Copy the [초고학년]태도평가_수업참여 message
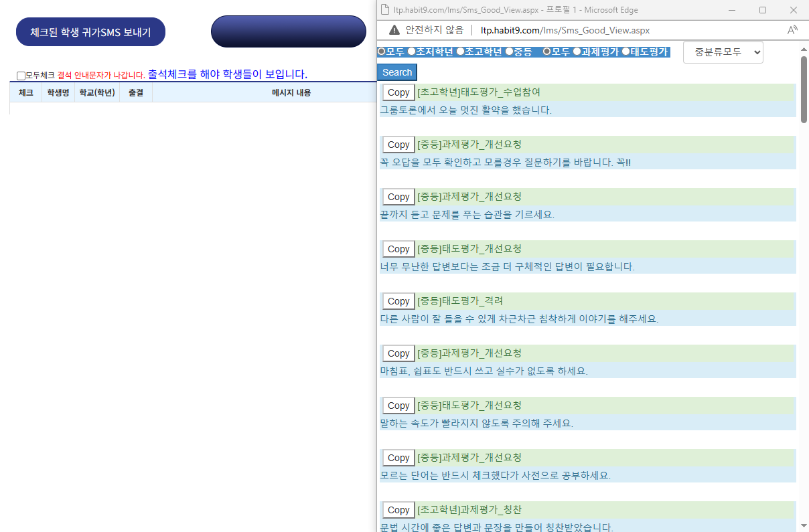Screen dimensions: 809x532 [398, 92]
